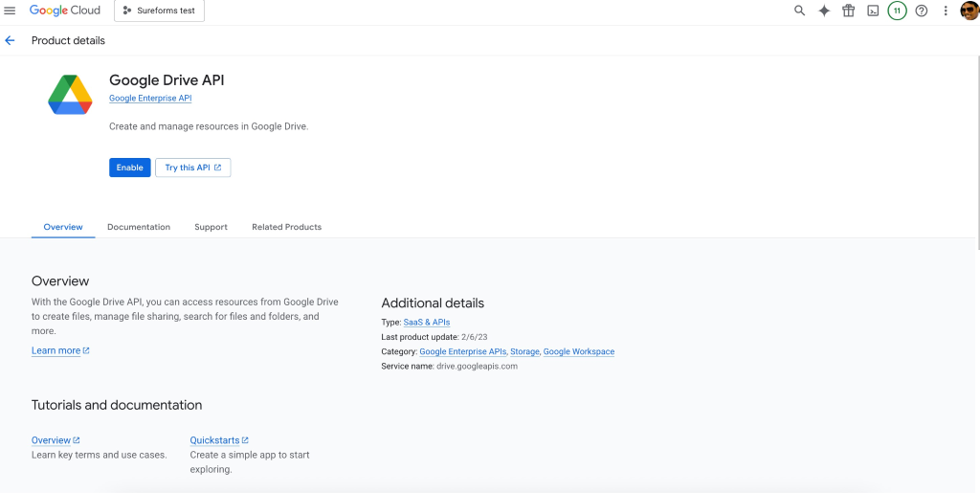This screenshot has height=493, width=980.
Task: Click the Google Drive API title
Action: pos(167,80)
